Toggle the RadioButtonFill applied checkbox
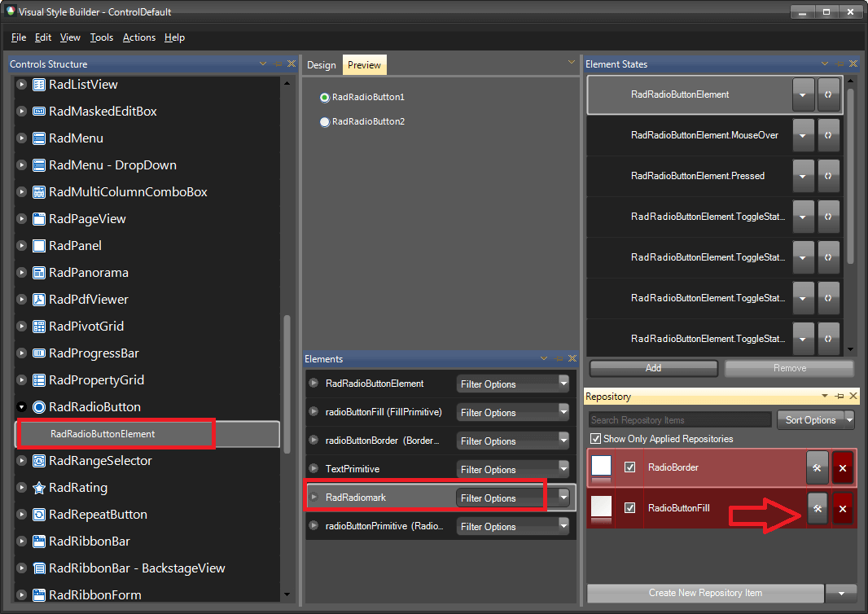 629,508
